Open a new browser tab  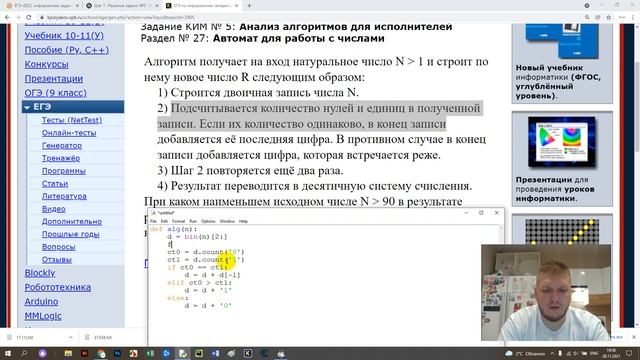(249, 6)
